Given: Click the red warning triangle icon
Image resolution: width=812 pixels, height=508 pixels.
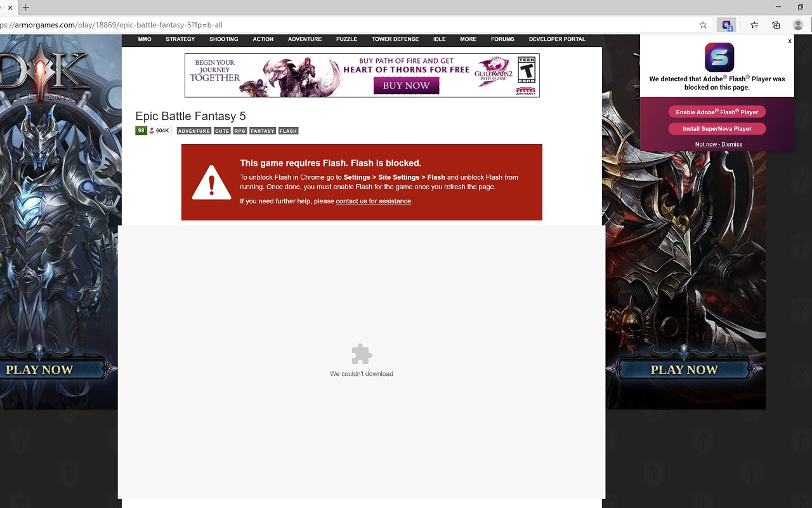Looking at the screenshot, I should click(211, 182).
